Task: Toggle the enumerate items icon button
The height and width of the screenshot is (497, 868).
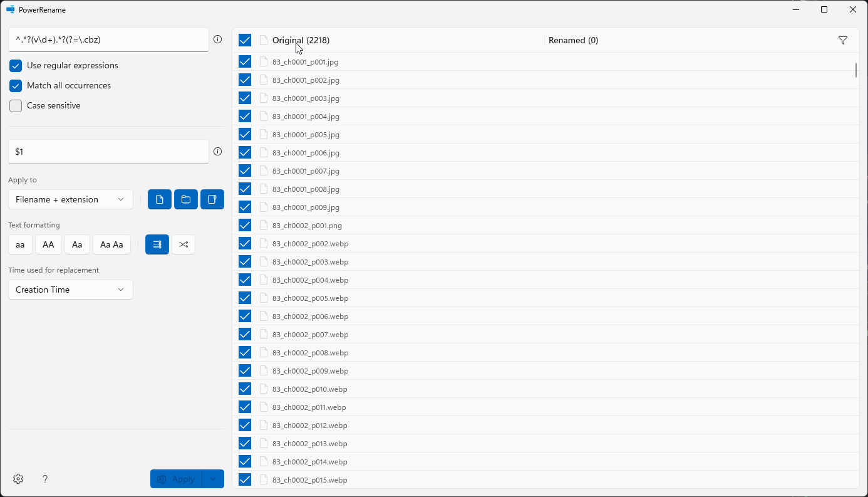Action: click(x=157, y=244)
